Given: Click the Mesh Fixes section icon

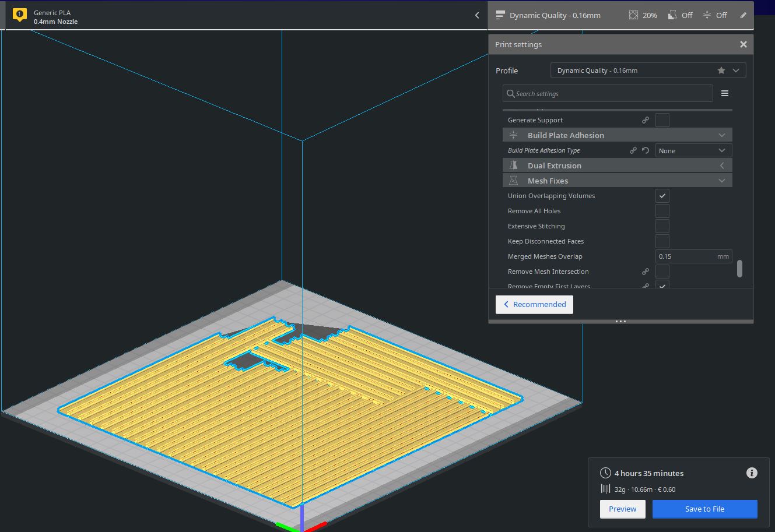Looking at the screenshot, I should (513, 181).
